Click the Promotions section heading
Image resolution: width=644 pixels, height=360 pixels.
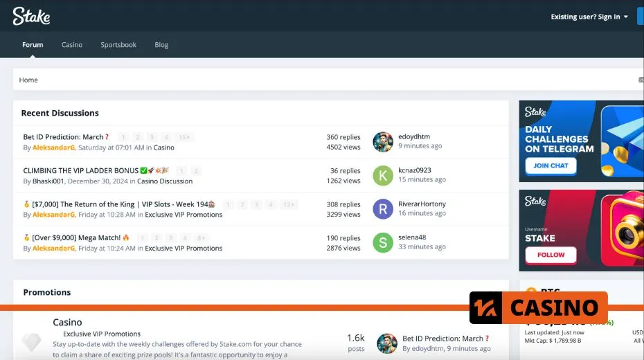47,292
